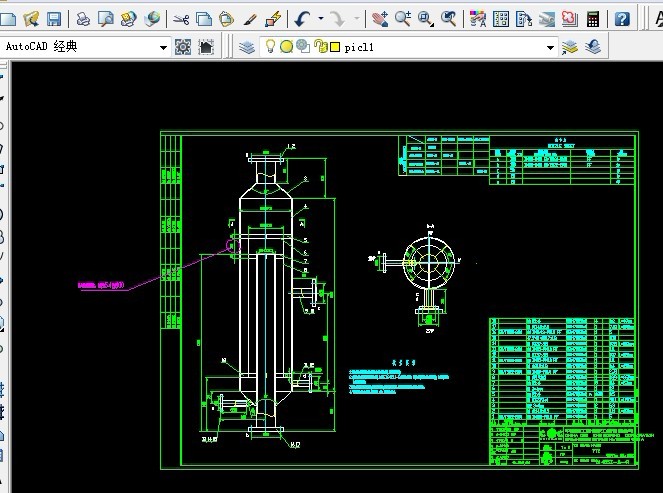
Task: Select the magenta detail circle on vessel
Action: pyautogui.click(x=233, y=245)
